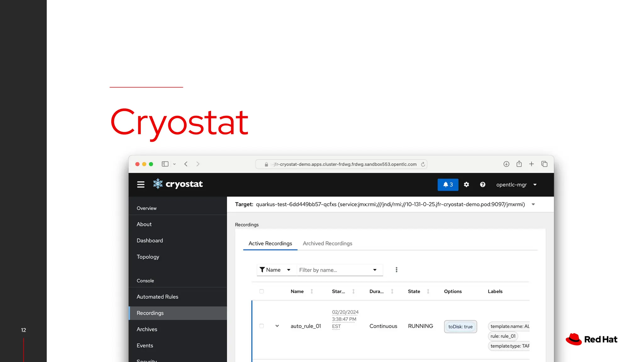The height and width of the screenshot is (362, 644).
Task: Click the RUNNING state cell
Action: [x=420, y=326]
